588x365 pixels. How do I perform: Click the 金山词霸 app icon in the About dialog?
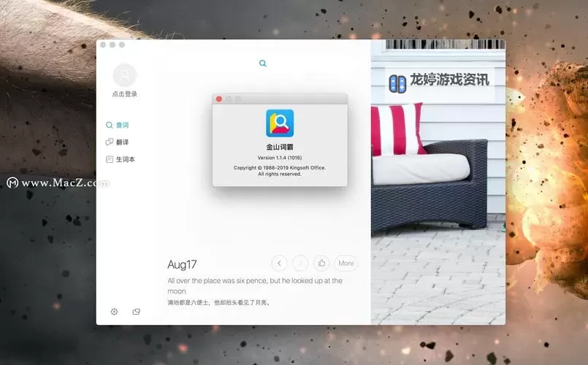pyautogui.click(x=280, y=123)
